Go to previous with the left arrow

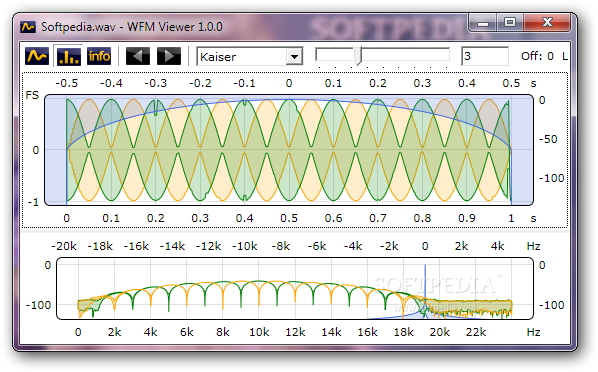coord(137,56)
